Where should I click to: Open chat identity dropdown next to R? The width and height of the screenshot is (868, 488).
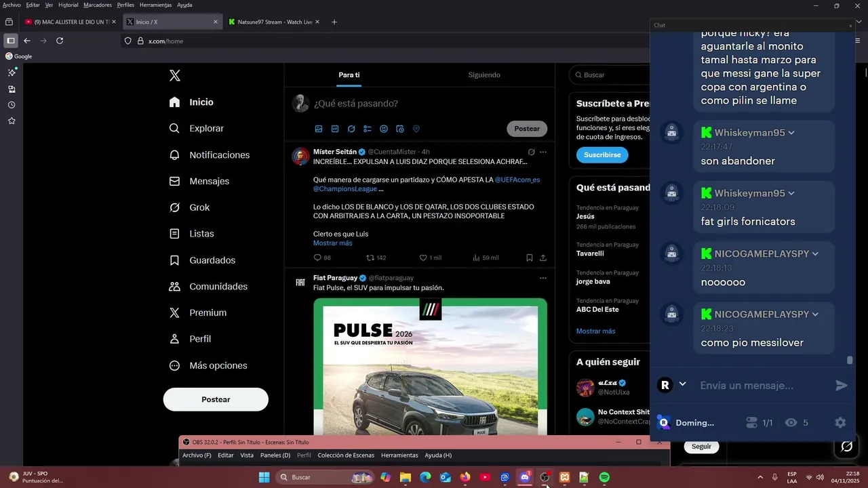682,384
